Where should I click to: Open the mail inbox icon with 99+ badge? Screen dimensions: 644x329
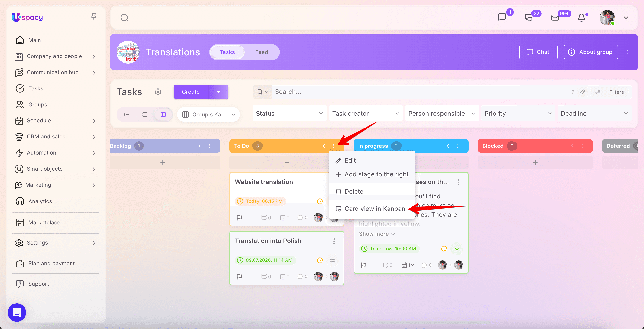tap(555, 17)
